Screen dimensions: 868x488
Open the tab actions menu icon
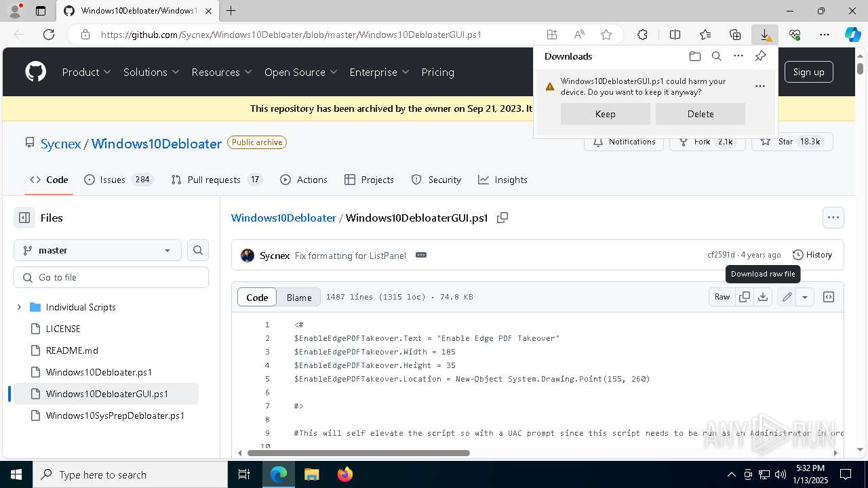point(40,11)
